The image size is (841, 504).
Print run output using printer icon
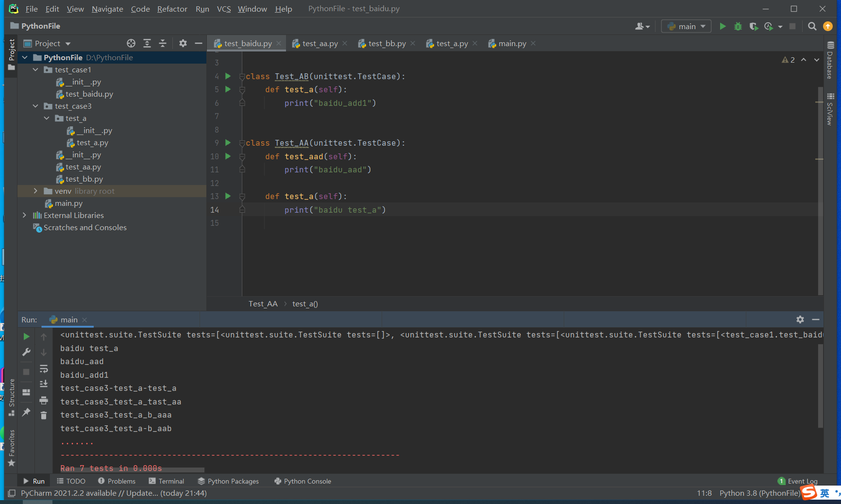[x=44, y=400]
